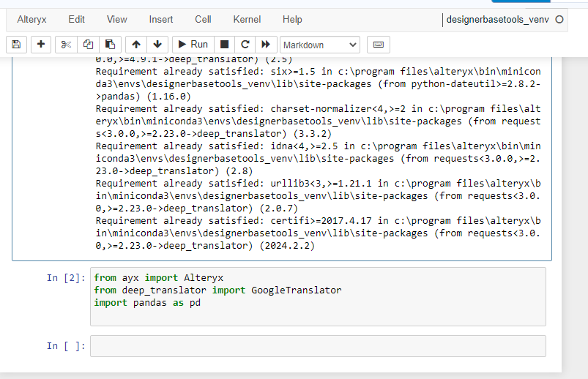Open the Insert menu

tap(161, 20)
